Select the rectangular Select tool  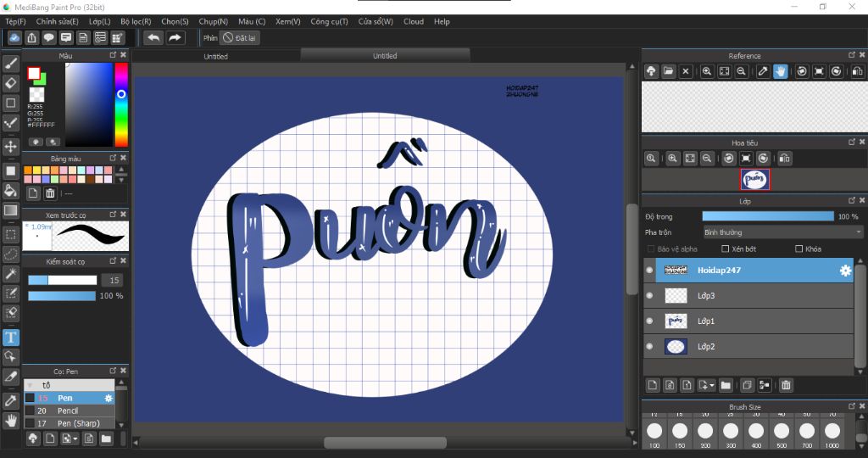click(10, 234)
